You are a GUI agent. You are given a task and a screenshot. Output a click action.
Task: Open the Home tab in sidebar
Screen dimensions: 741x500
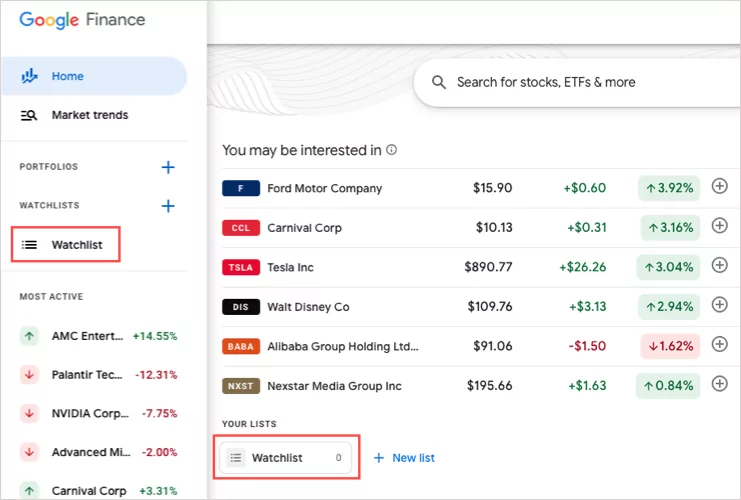(68, 76)
